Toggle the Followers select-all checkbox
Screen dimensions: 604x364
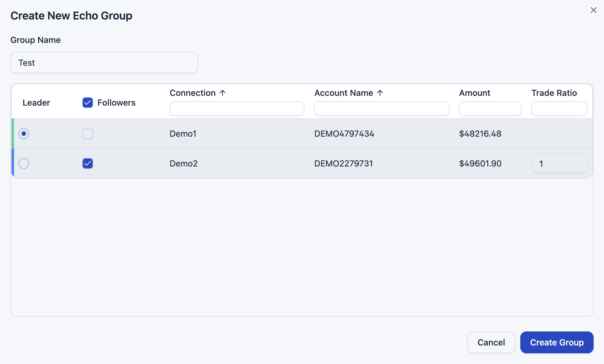88,103
